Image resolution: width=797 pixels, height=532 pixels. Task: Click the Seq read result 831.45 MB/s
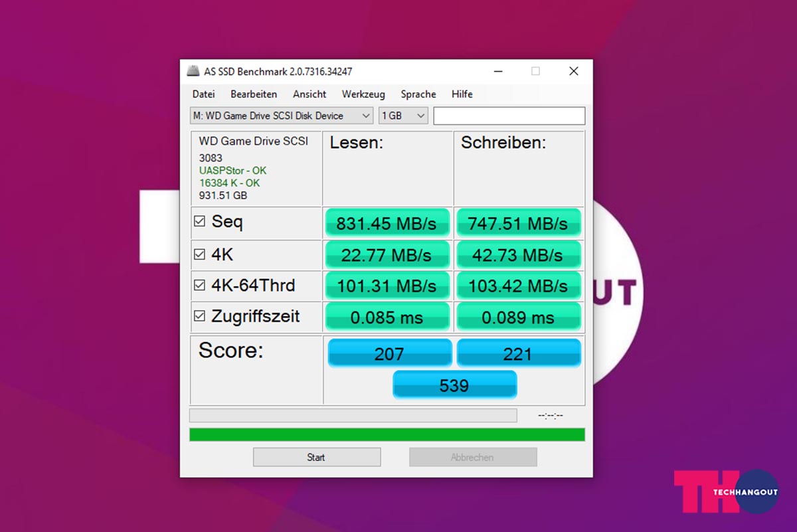coord(387,224)
